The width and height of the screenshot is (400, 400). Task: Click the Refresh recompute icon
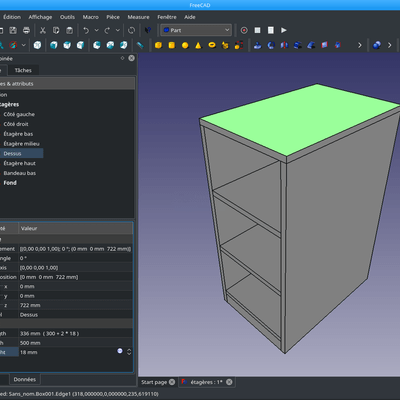pos(131,30)
